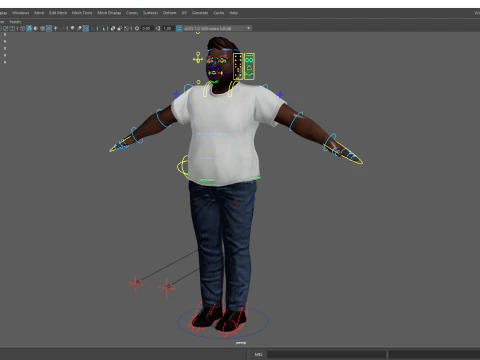Screen dimensions: 480x360
Task: Select the inner red pole vector locator
Action: coord(167,287)
